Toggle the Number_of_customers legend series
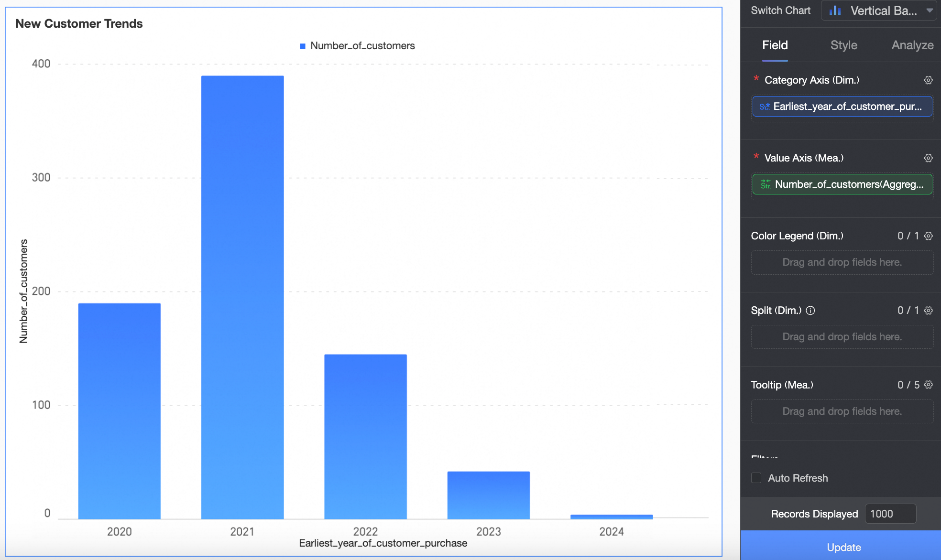 click(x=362, y=46)
